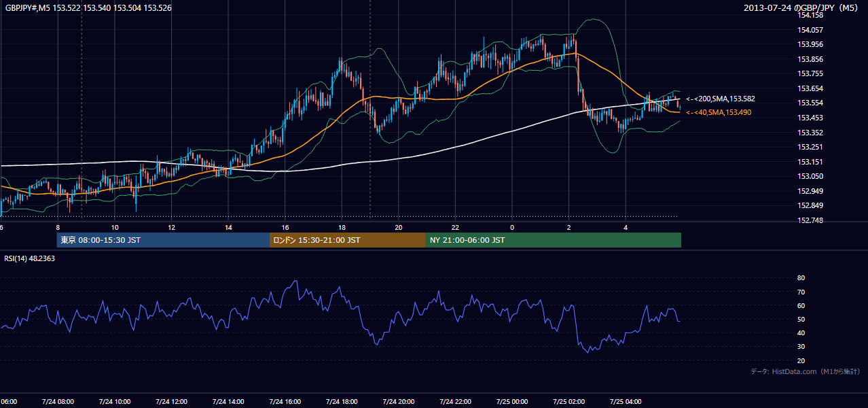The image size is (868, 408).
Task: Click the データ: HistData.com source credit
Action: (805, 371)
